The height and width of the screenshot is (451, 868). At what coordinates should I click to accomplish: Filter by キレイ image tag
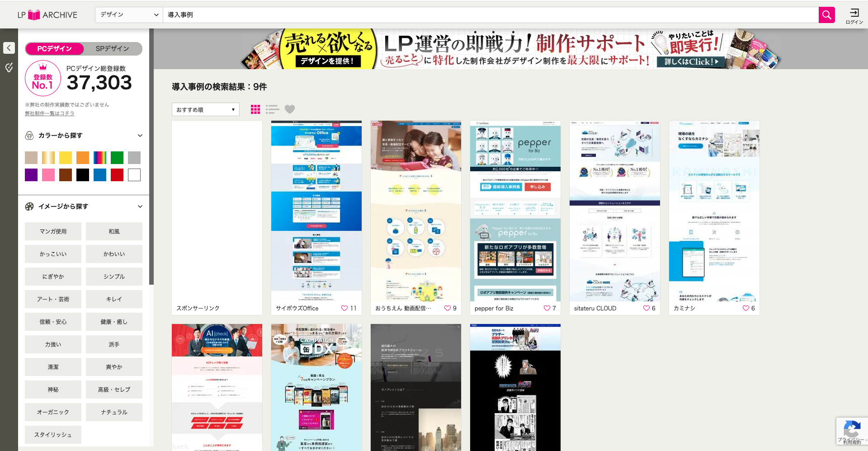[114, 299]
